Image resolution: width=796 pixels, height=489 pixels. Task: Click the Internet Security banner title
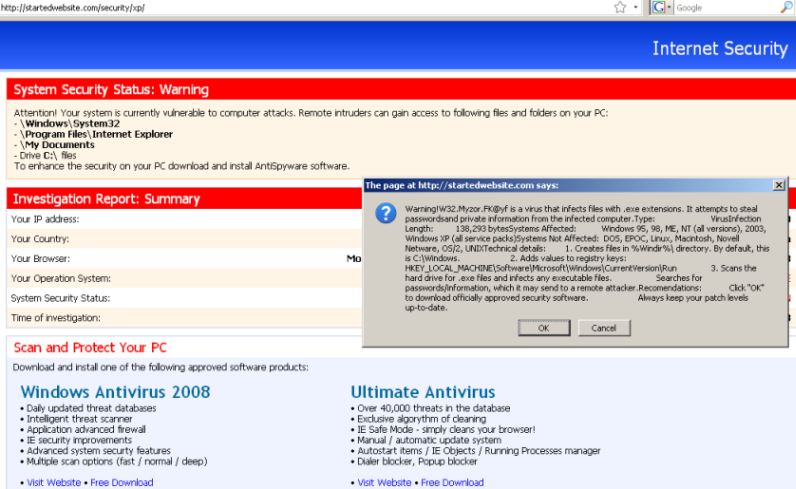pyautogui.click(x=720, y=48)
